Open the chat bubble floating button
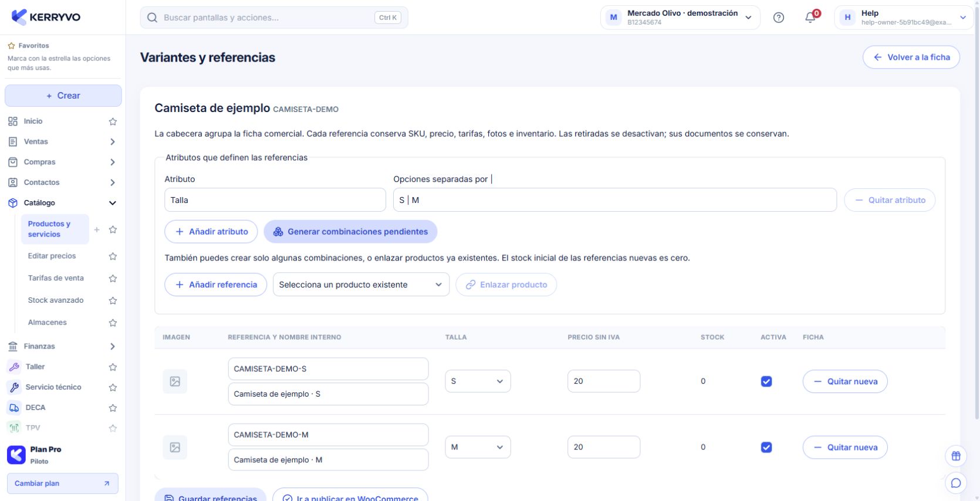 click(956, 483)
